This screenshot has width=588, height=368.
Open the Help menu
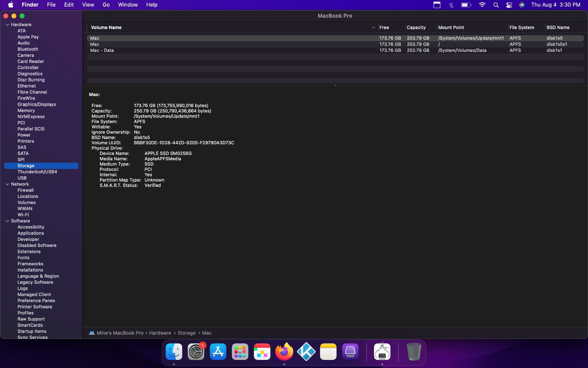tap(152, 5)
